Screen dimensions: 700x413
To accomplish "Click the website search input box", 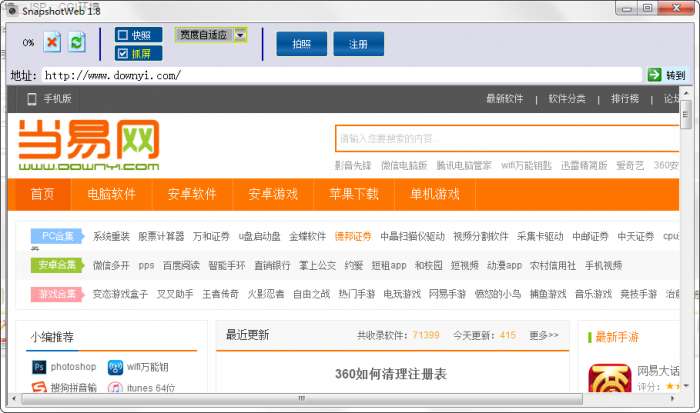I will 507,139.
